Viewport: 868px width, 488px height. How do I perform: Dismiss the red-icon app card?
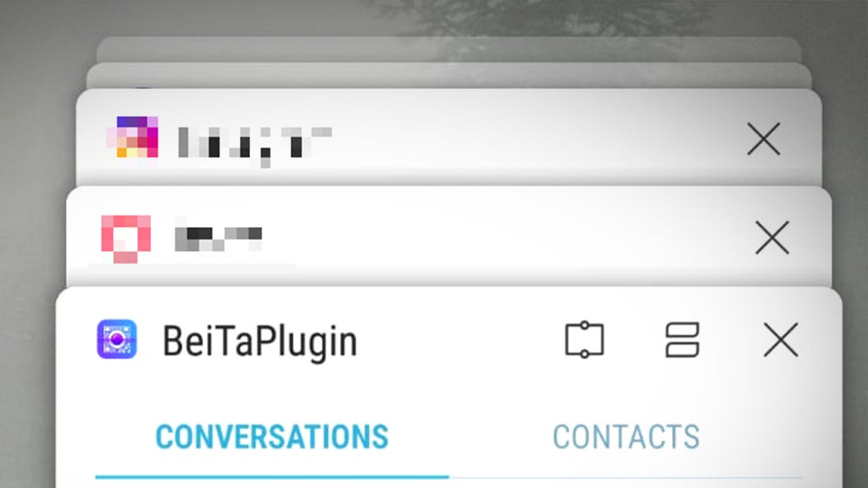(x=772, y=238)
